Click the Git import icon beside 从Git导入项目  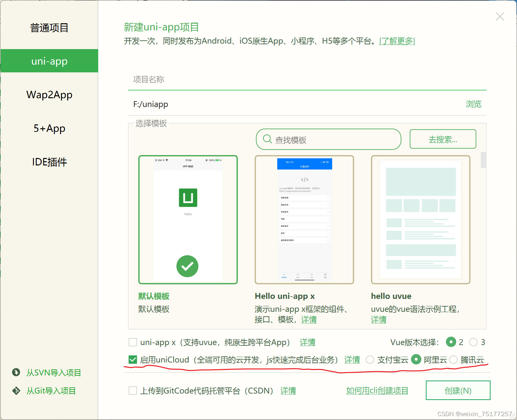(x=16, y=391)
